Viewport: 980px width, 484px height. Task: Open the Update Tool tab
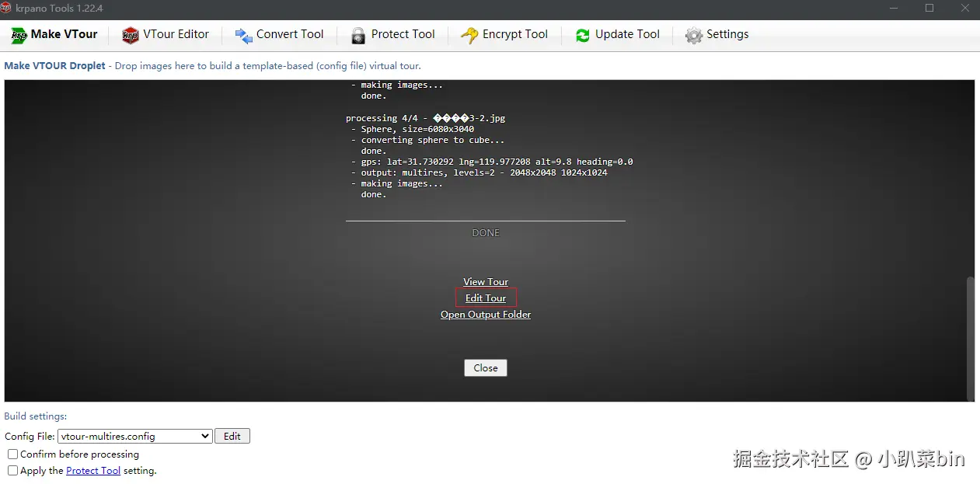click(x=618, y=35)
